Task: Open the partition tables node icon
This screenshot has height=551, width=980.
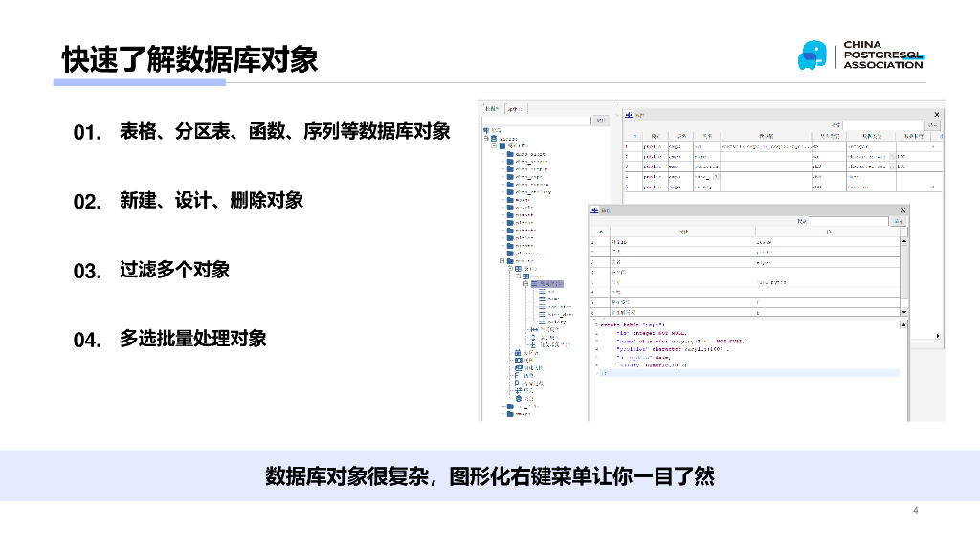Action: [x=518, y=353]
